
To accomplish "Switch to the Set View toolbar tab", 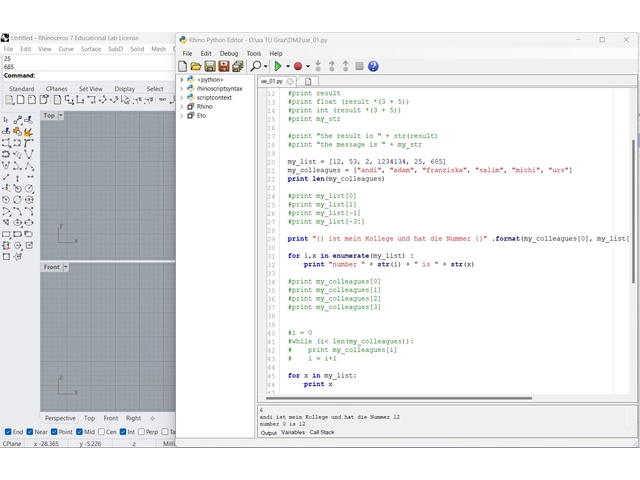I will [x=91, y=89].
